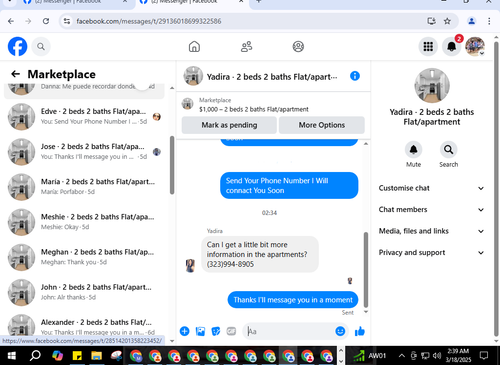
Task: Click the taskbar clock showing 2:39 AM
Action: (x=458, y=355)
